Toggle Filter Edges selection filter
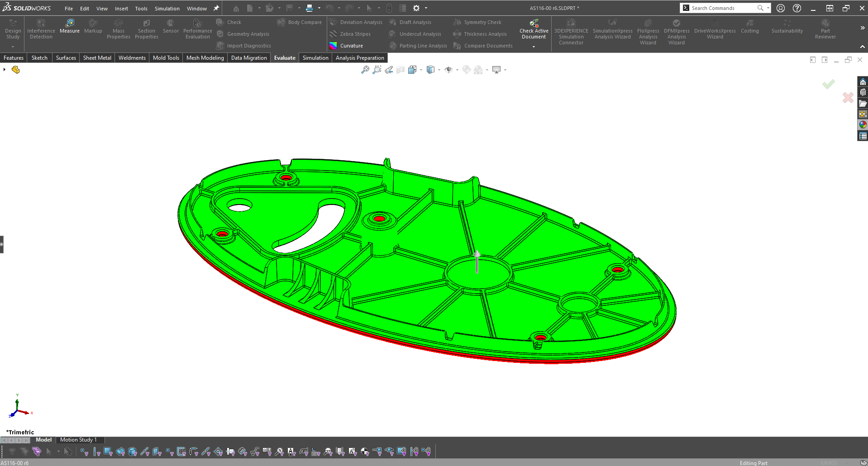Viewport: 868px width, 466px height. tap(96, 452)
